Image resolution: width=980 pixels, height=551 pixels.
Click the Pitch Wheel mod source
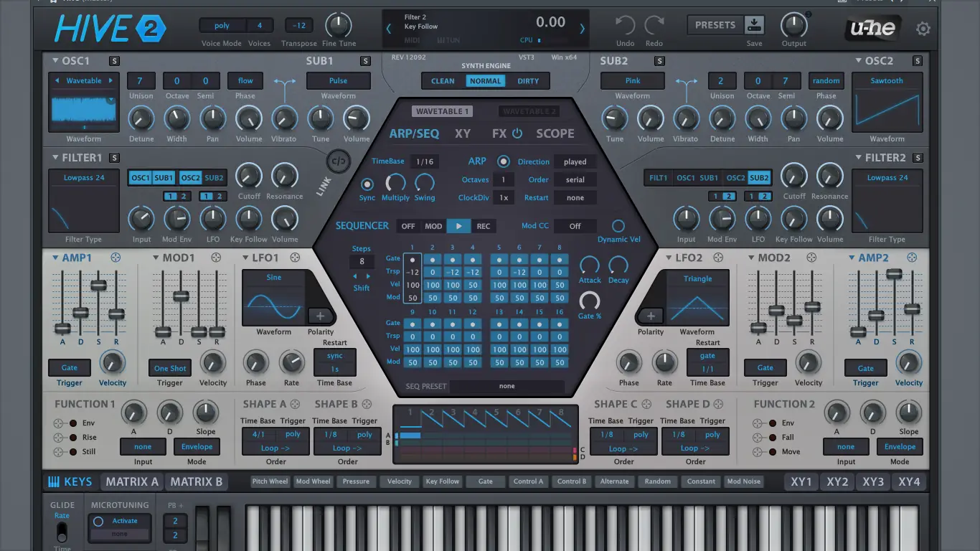(x=270, y=481)
